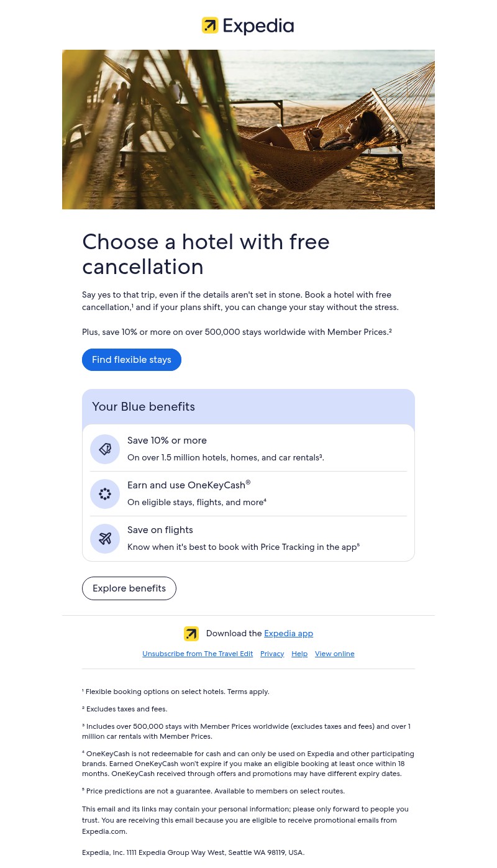The width and height of the screenshot is (497, 868).
Task: Click the Save on flights benefit title
Action: click(160, 530)
